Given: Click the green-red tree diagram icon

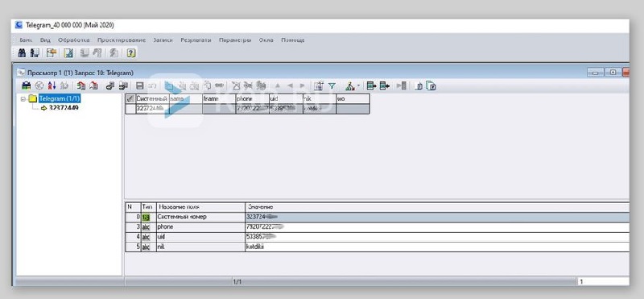Looking at the screenshot, I should pos(349,86).
